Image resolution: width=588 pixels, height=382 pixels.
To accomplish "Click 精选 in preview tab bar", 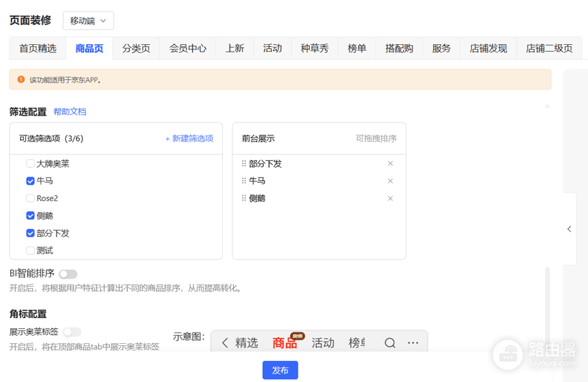I will click(x=246, y=343).
